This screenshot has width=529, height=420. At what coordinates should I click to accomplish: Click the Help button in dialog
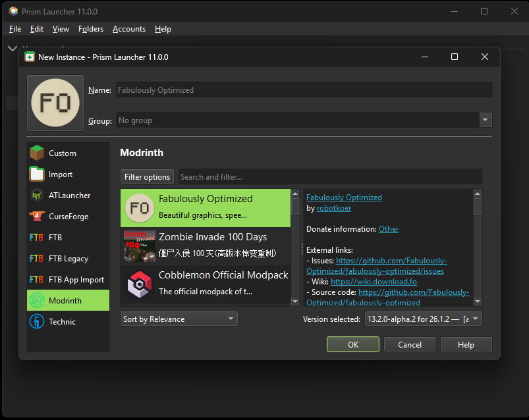coord(466,344)
